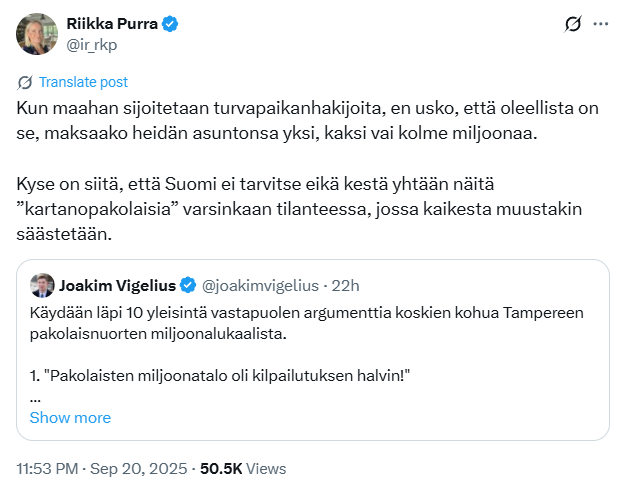This screenshot has width=627, height=494.
Task: Expand quoted post with Show more
Action: 70,417
